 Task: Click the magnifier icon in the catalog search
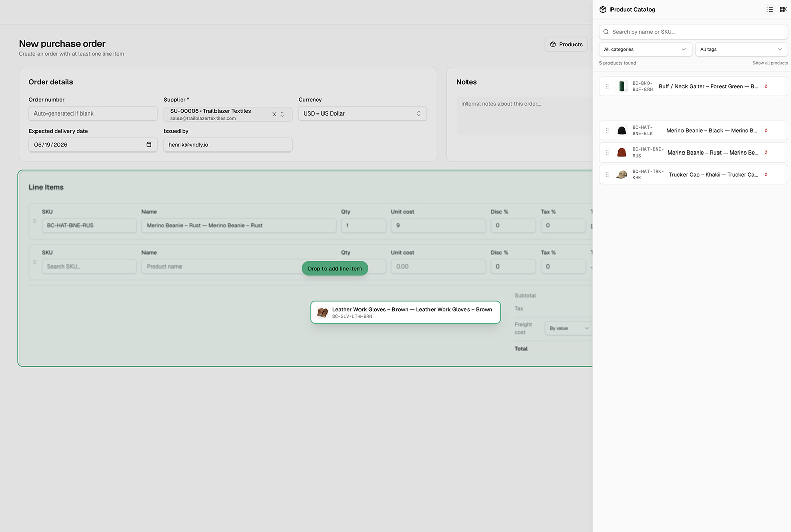click(606, 32)
